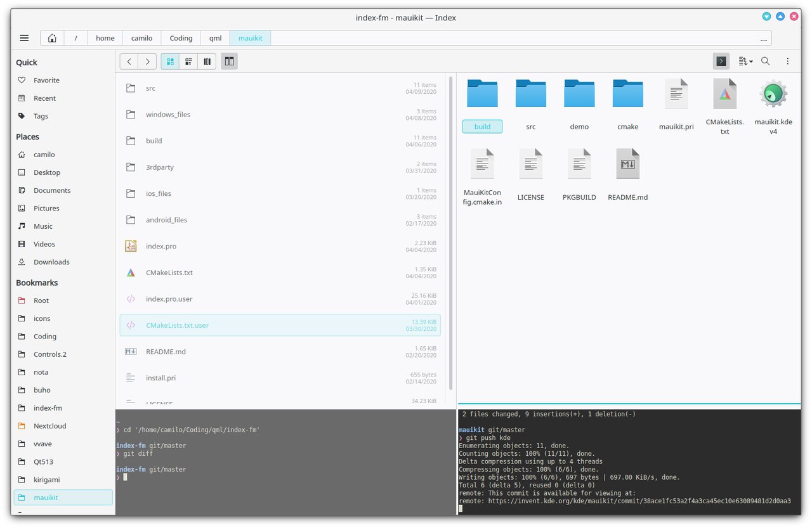Click the left pane vertical scrollbar
The image size is (812, 528).
click(451, 233)
